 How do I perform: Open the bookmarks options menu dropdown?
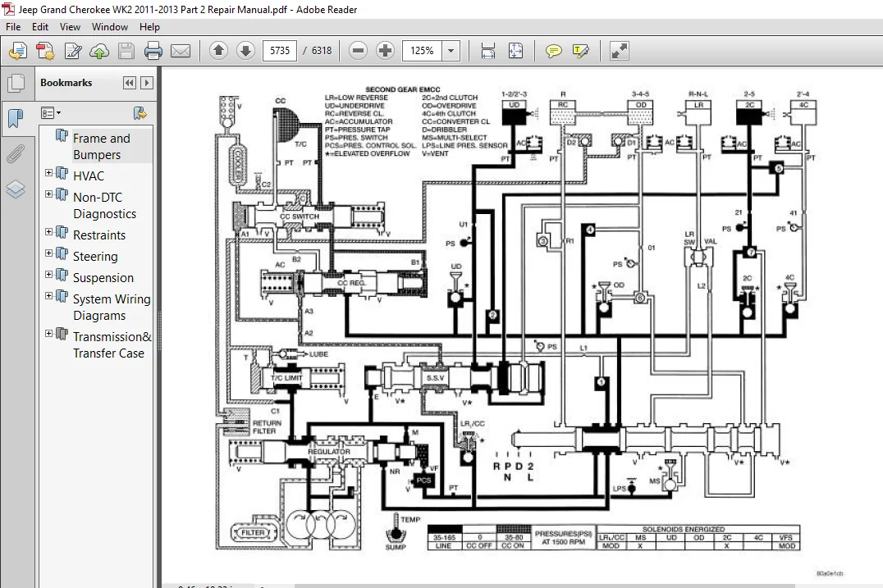click(51, 113)
